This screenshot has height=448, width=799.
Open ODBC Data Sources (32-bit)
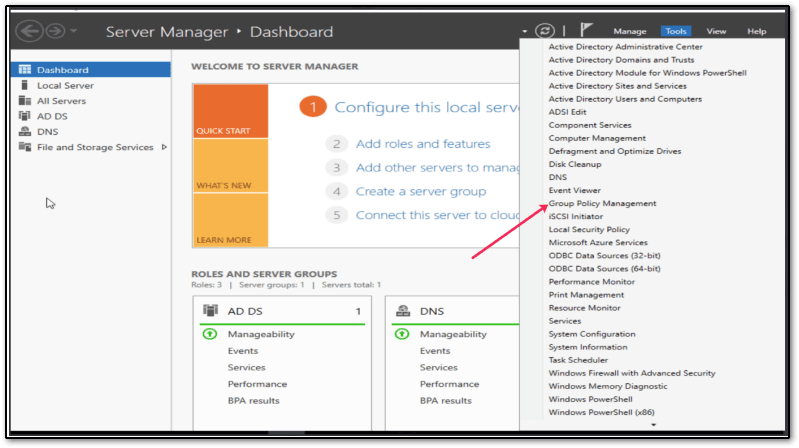pyautogui.click(x=604, y=255)
